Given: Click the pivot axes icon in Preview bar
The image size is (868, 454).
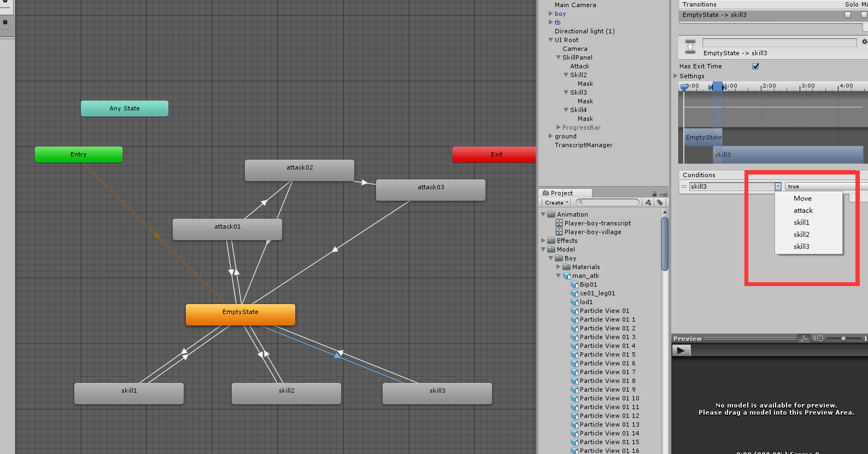Looking at the screenshot, I should point(804,339).
